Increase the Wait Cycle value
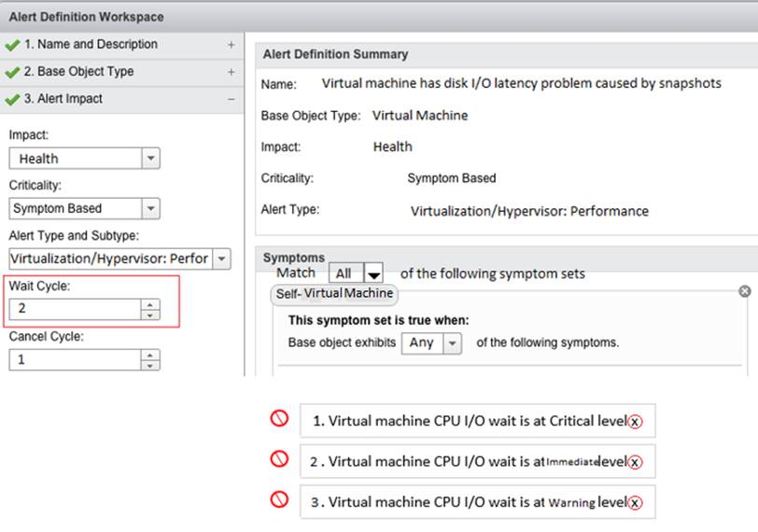758x532 pixels. click(x=150, y=304)
